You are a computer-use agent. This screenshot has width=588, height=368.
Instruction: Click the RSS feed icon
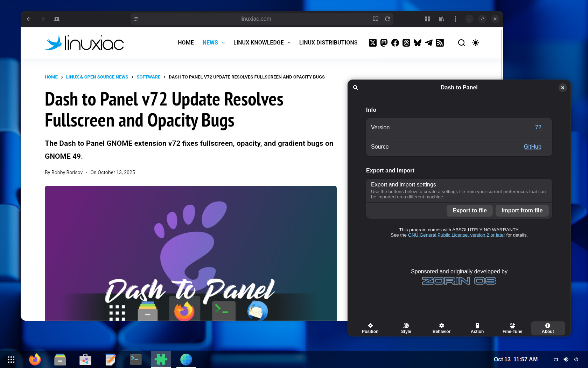tap(440, 43)
